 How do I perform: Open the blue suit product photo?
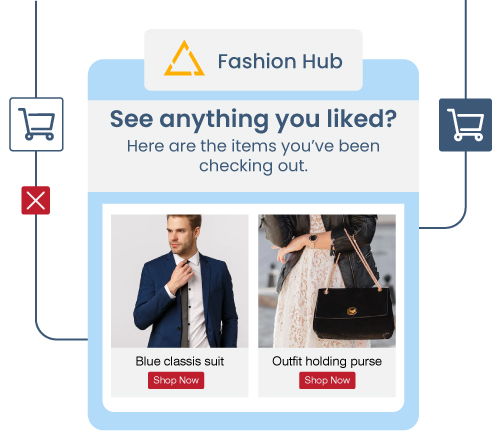point(180,281)
